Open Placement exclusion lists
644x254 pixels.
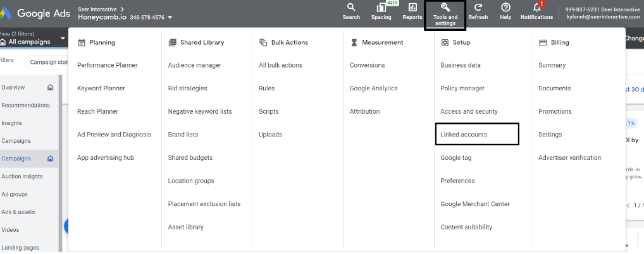click(x=204, y=204)
